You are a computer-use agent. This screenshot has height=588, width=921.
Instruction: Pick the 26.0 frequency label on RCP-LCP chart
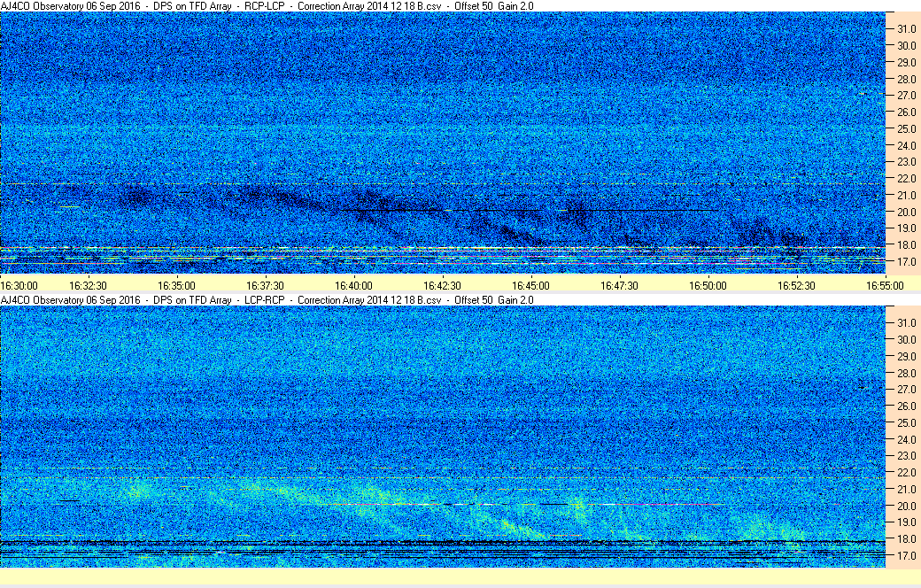pos(906,112)
